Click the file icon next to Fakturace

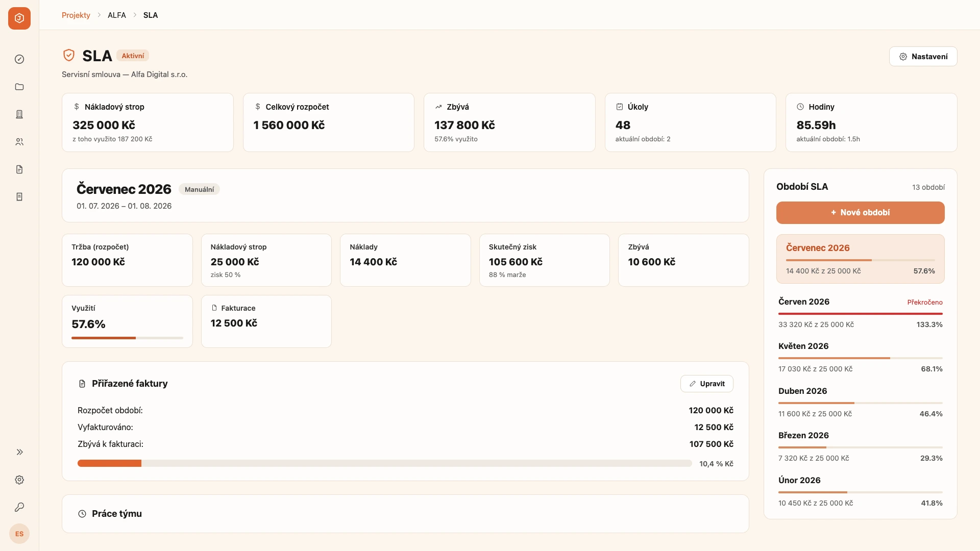click(x=214, y=308)
